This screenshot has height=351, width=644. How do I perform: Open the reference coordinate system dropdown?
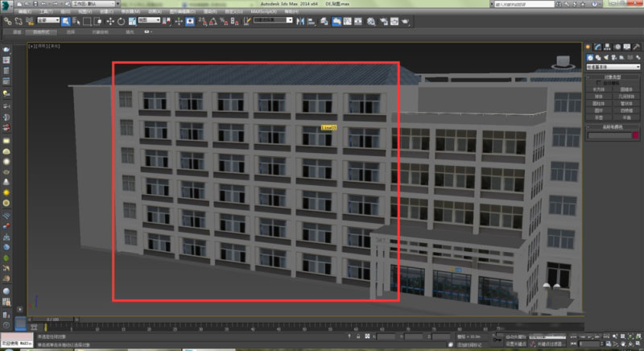click(149, 20)
